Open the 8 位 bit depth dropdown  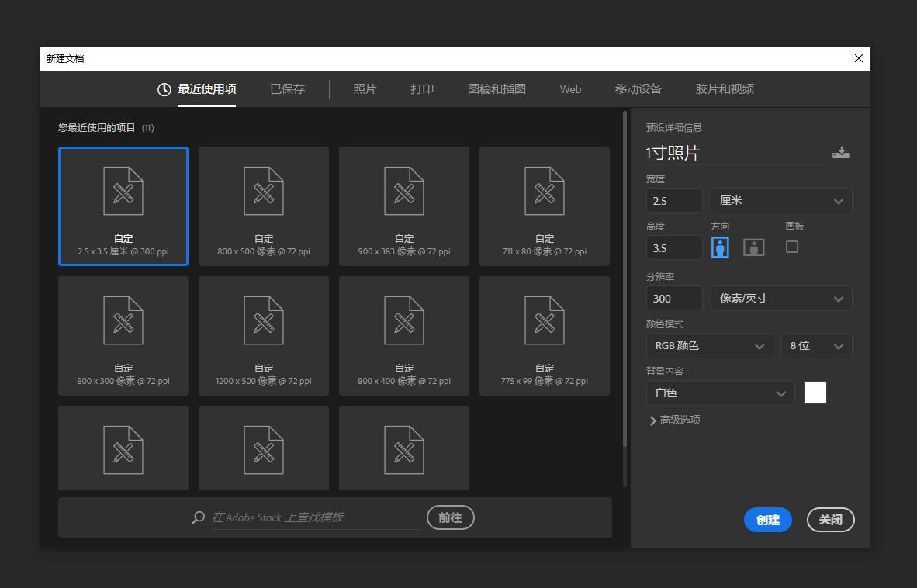816,345
